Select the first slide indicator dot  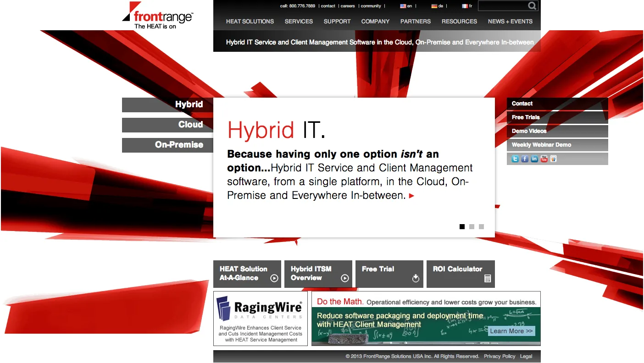tap(462, 226)
